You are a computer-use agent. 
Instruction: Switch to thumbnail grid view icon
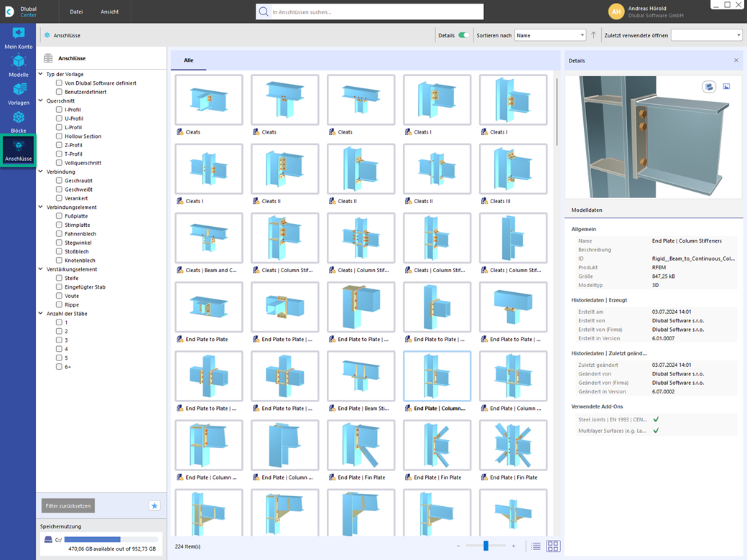coord(553,546)
